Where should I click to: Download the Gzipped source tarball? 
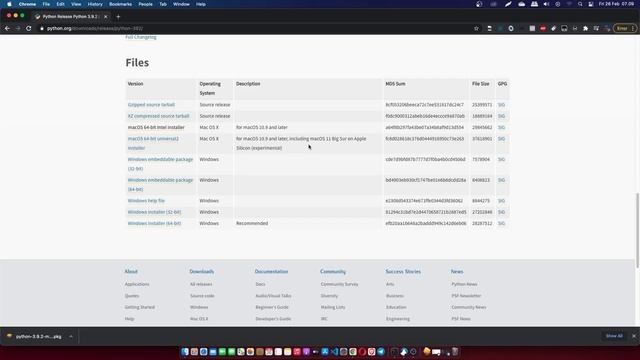(x=151, y=105)
